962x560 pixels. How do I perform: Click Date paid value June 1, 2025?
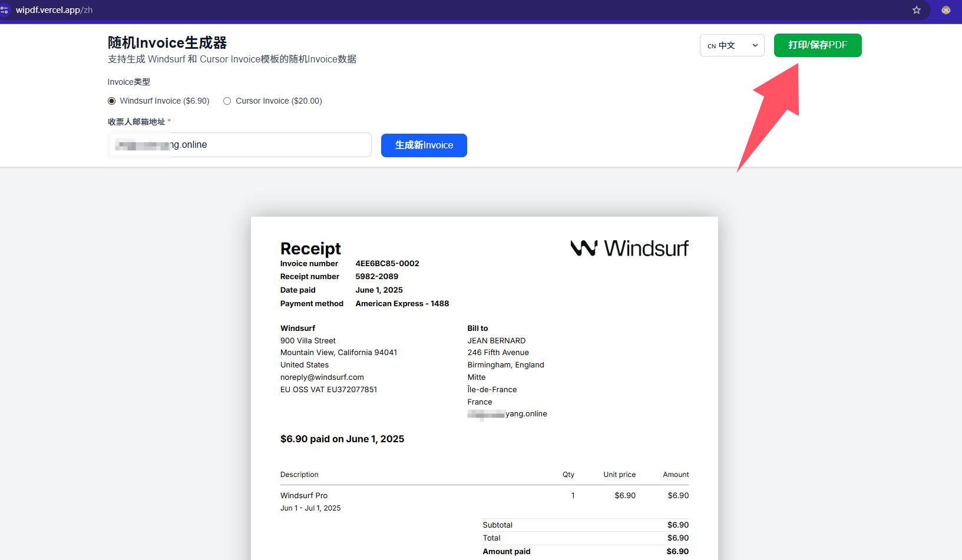[379, 290]
